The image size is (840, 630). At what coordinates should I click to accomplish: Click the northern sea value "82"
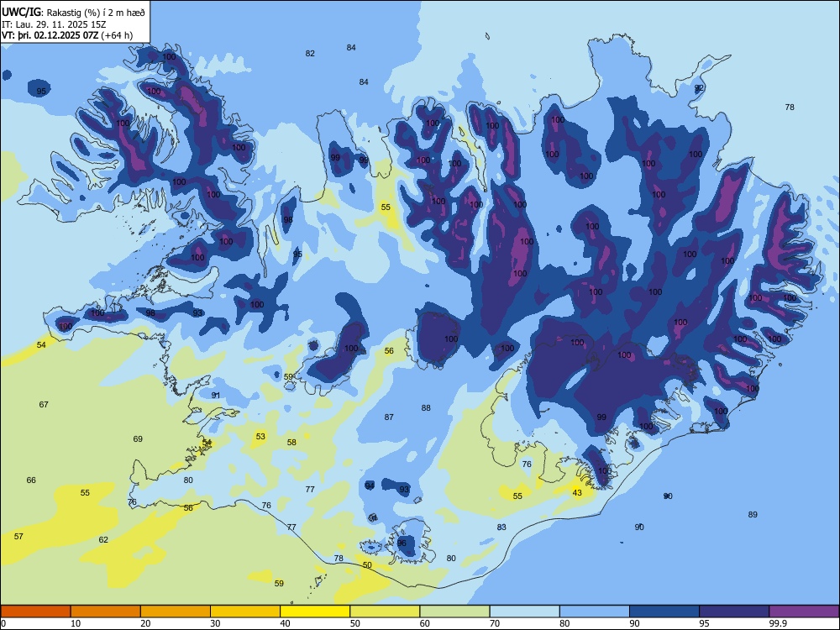point(310,54)
